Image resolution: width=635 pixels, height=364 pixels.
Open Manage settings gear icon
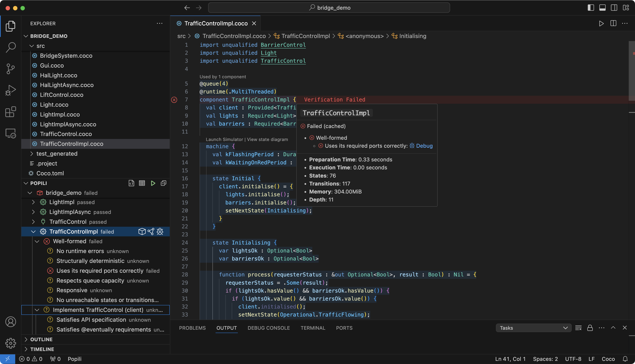[11, 343]
